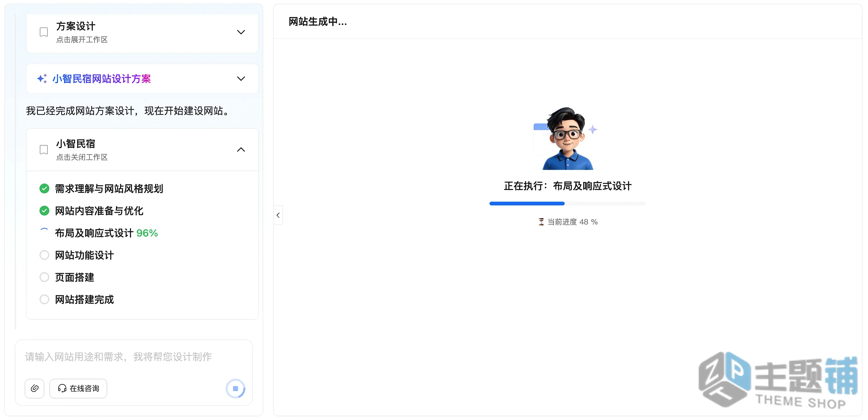Expand the 方案设计 work area chevron
This screenshot has height=420, width=868.
(241, 32)
